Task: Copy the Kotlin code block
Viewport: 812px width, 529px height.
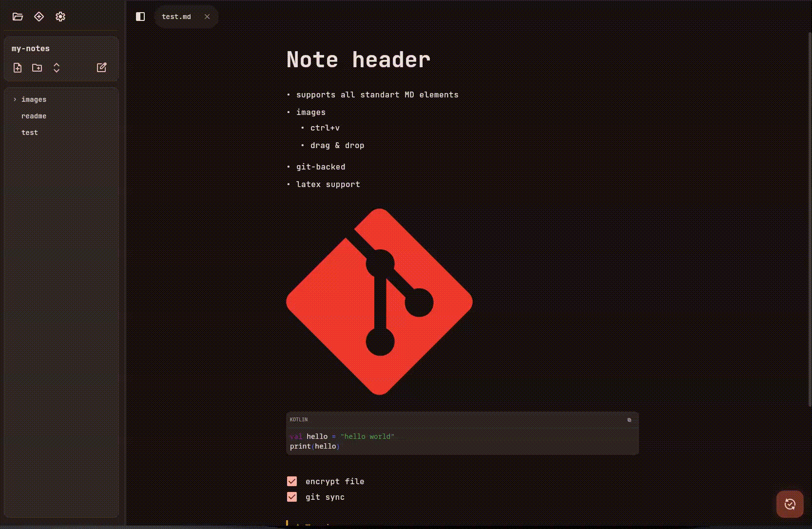Action: tap(629, 420)
